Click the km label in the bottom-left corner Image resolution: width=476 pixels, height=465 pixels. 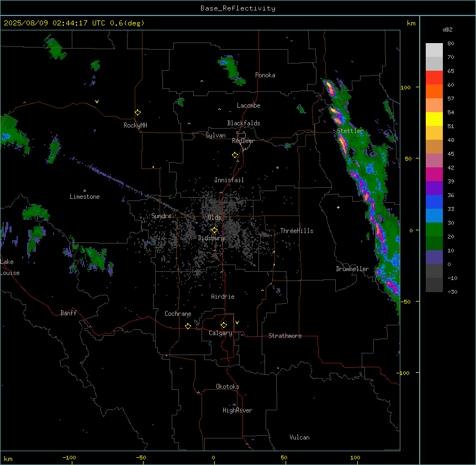(8, 458)
